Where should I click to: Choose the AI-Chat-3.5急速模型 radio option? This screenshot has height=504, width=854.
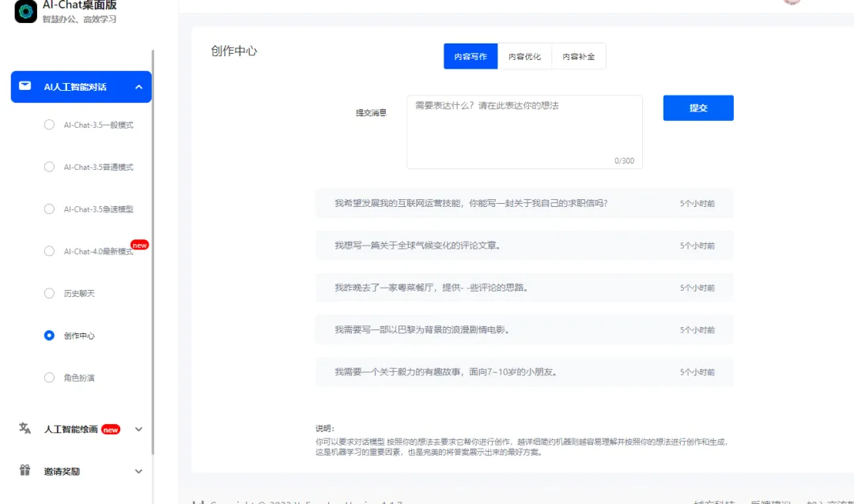pyautogui.click(x=49, y=209)
